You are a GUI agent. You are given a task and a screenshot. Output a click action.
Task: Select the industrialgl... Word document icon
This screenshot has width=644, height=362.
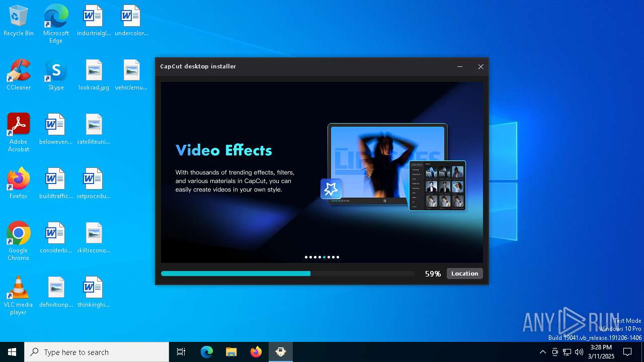tap(94, 21)
